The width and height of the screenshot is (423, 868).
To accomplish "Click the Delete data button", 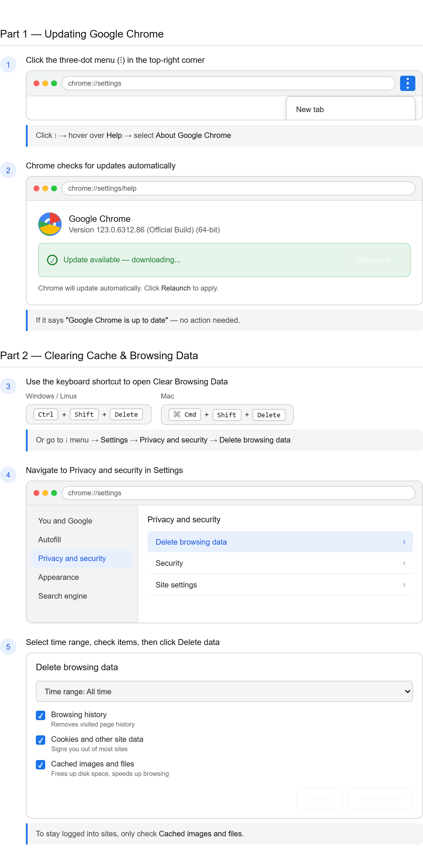I will click(x=380, y=798).
